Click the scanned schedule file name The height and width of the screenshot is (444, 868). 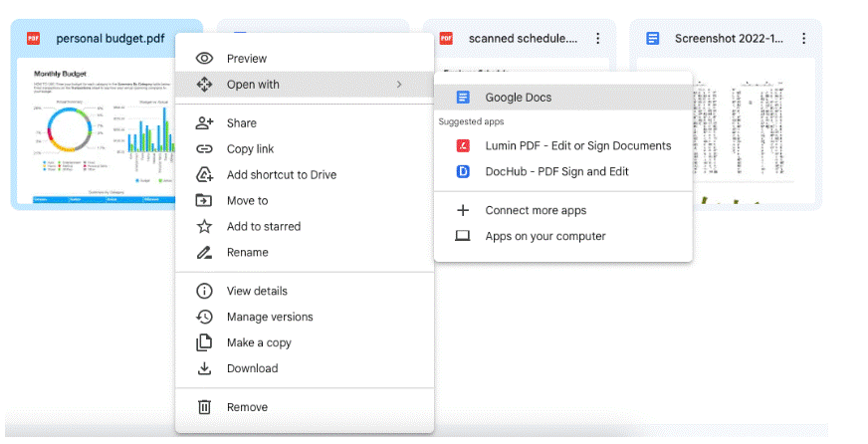523,38
